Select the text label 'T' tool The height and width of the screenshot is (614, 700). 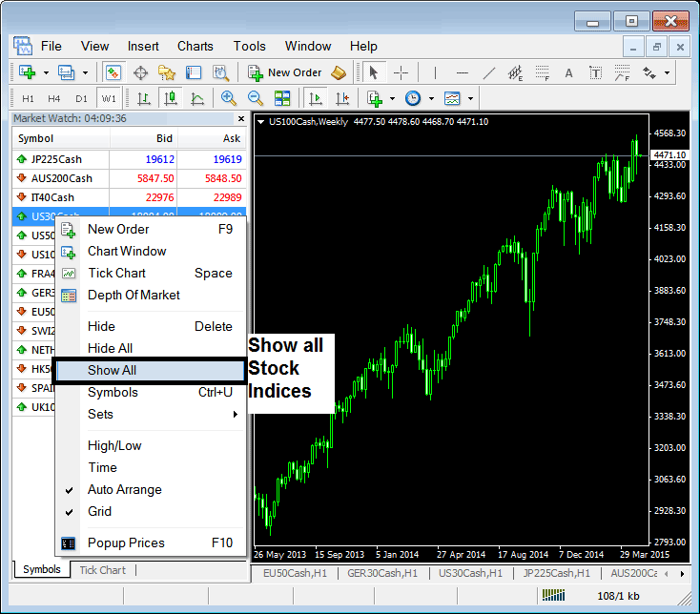595,72
